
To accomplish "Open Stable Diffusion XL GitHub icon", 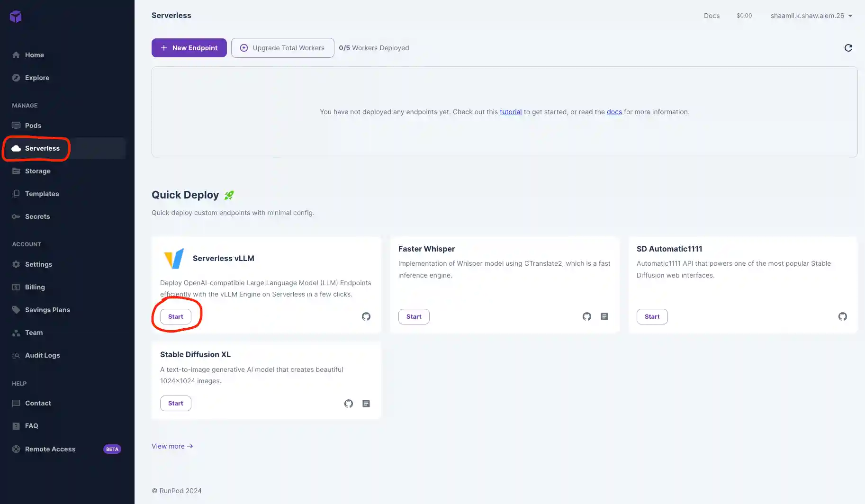I will pyautogui.click(x=349, y=404).
